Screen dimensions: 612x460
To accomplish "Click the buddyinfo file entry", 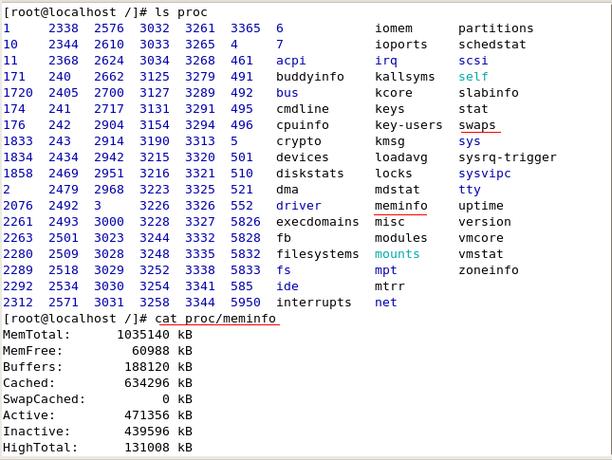I will [309, 77].
